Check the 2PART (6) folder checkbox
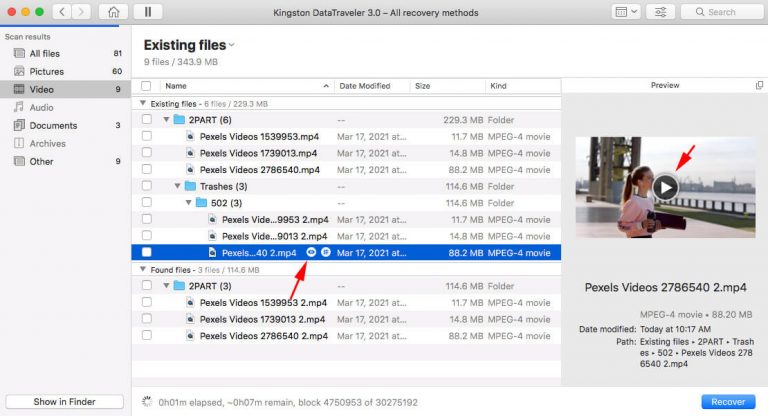768x416 pixels. [146, 119]
